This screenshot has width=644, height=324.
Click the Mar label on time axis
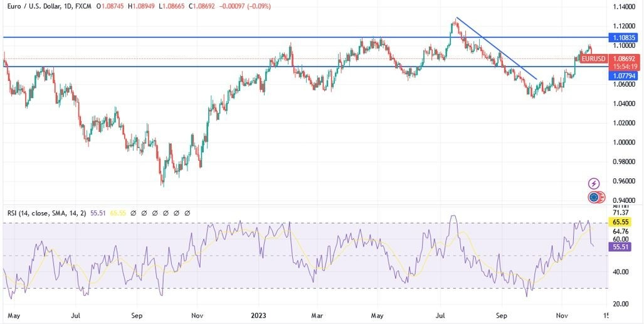[x=317, y=316]
